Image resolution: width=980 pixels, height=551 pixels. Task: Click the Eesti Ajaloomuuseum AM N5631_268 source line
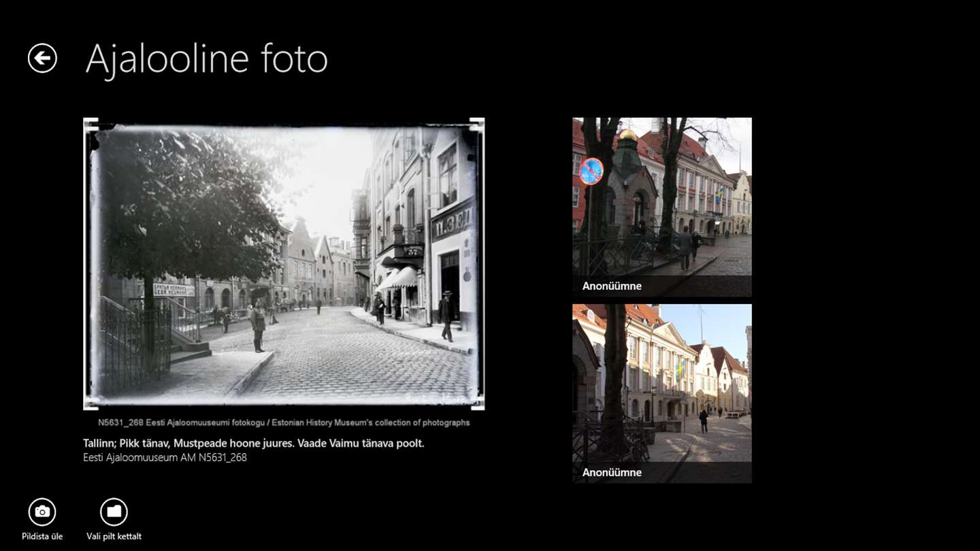[165, 458]
